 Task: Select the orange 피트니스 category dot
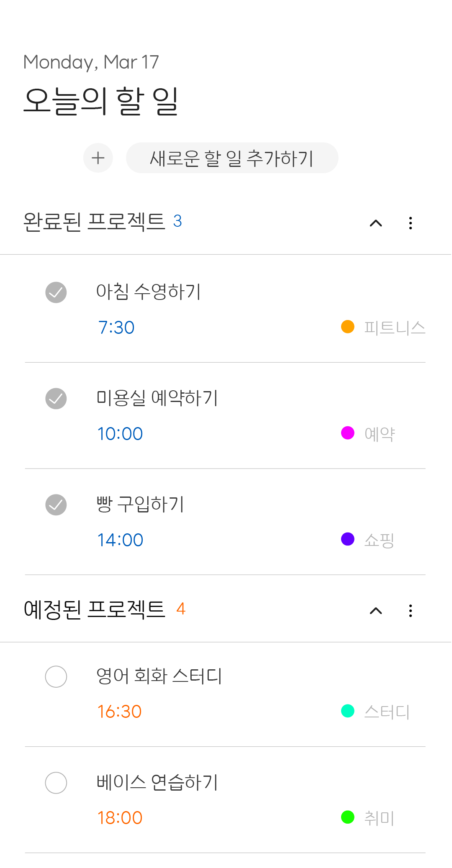[348, 327]
